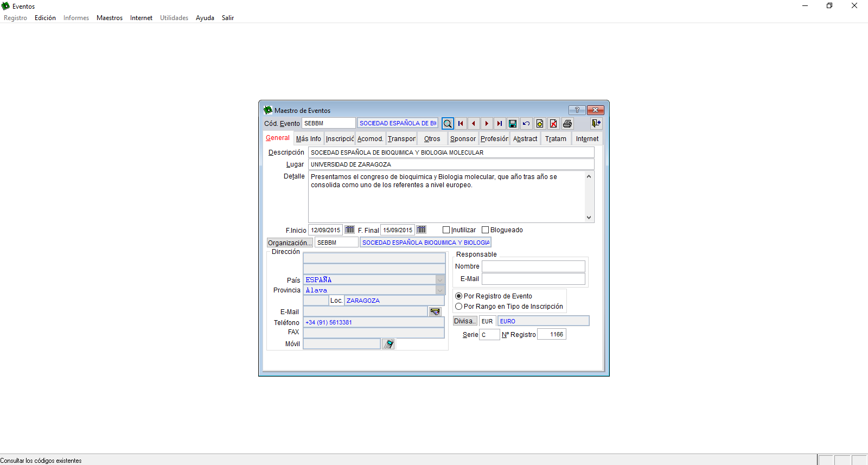
Task: Open the Maestros menu
Action: (110, 18)
